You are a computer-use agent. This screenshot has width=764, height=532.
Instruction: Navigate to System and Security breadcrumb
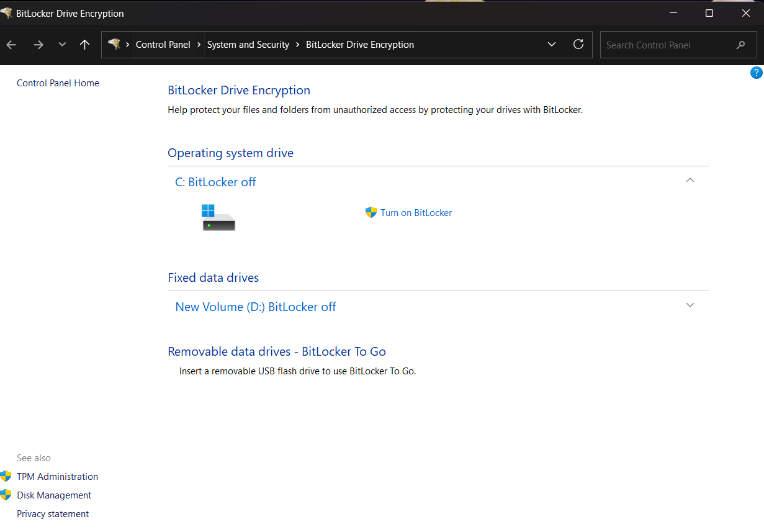click(x=248, y=44)
